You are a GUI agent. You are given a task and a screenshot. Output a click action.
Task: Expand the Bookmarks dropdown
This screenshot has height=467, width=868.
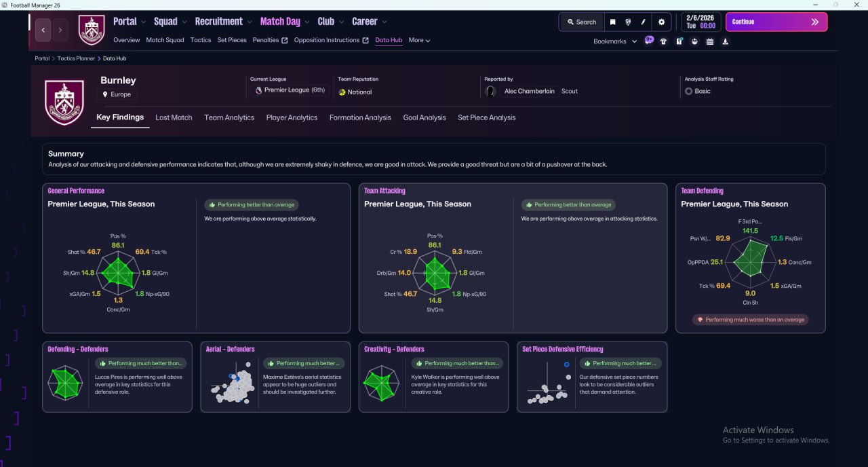point(615,41)
